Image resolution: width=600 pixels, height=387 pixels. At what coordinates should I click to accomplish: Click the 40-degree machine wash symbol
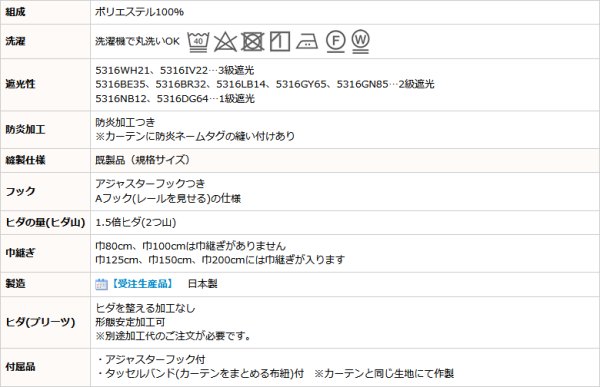(x=198, y=41)
